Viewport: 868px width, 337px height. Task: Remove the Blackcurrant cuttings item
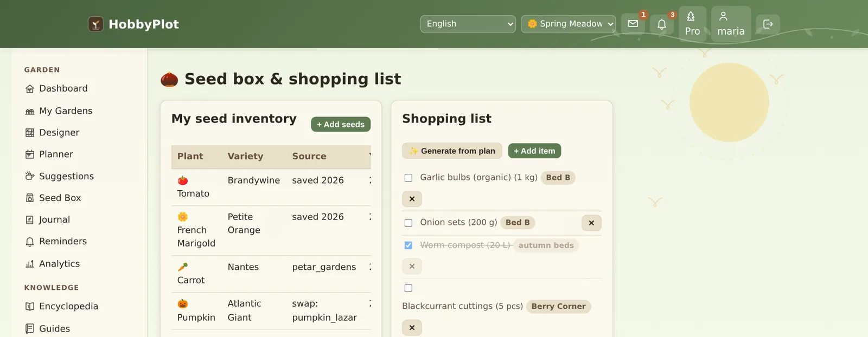coord(412,328)
